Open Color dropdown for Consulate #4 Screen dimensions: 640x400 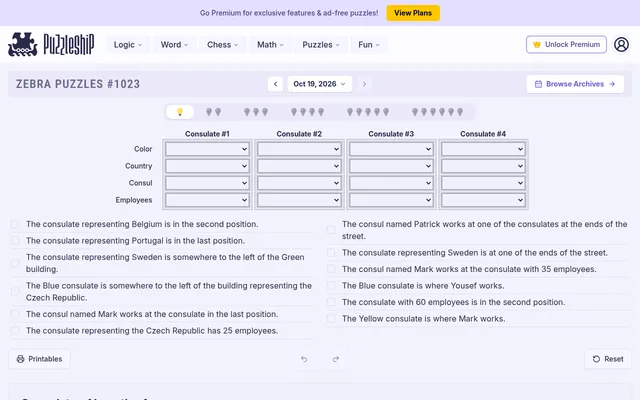483,149
